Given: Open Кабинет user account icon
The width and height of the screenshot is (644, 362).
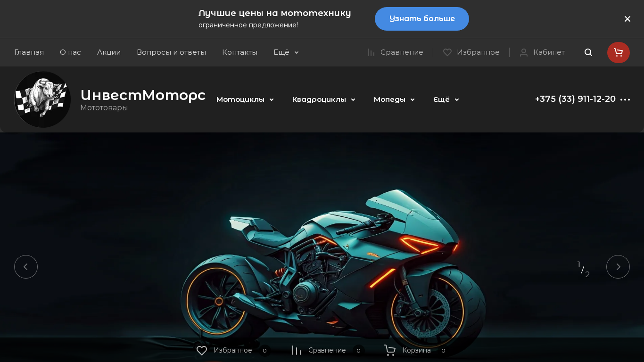Looking at the screenshot, I should click(x=524, y=52).
